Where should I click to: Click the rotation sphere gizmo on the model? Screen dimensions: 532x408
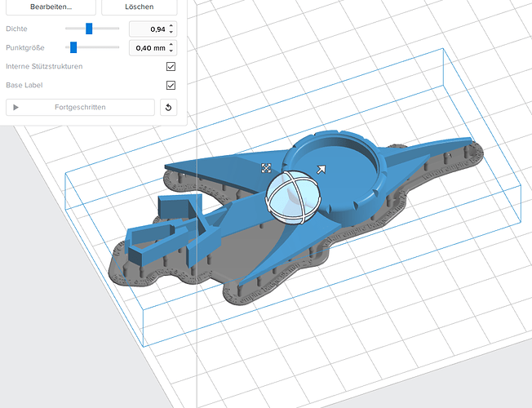click(x=293, y=197)
